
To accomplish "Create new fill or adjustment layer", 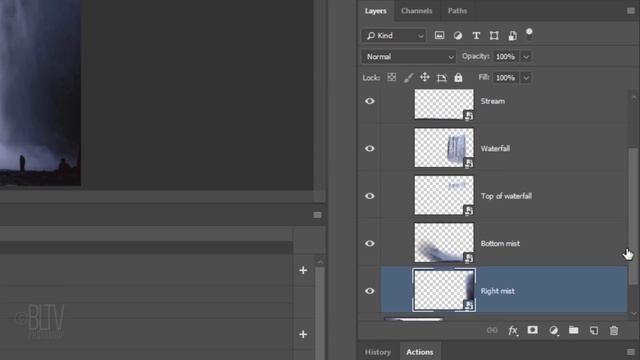I will (x=553, y=330).
